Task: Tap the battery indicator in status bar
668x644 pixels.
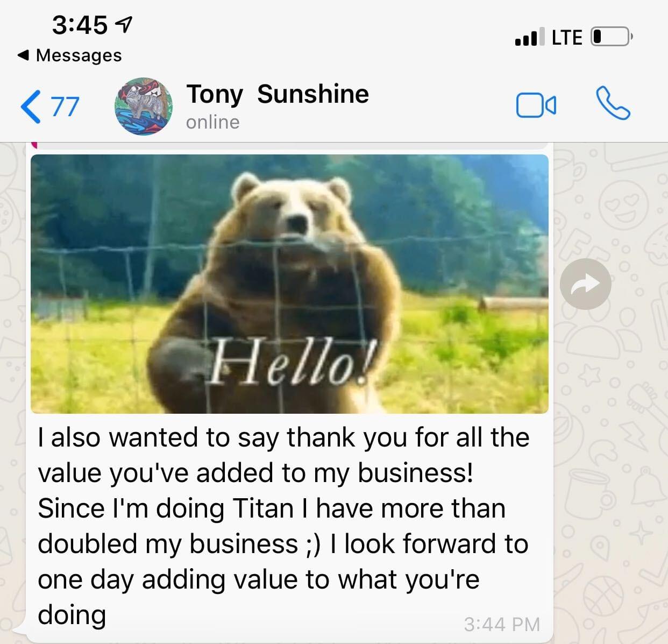Action: (612, 37)
